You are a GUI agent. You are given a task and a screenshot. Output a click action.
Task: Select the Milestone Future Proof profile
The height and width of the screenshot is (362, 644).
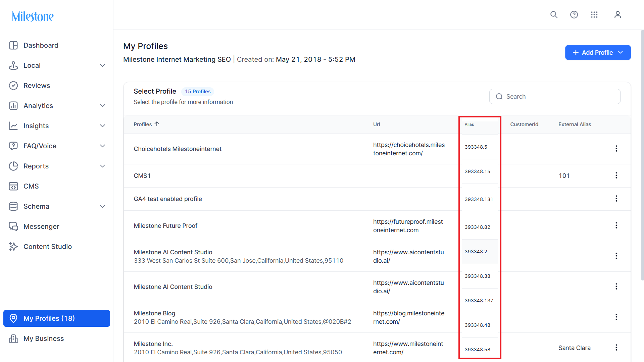(165, 226)
